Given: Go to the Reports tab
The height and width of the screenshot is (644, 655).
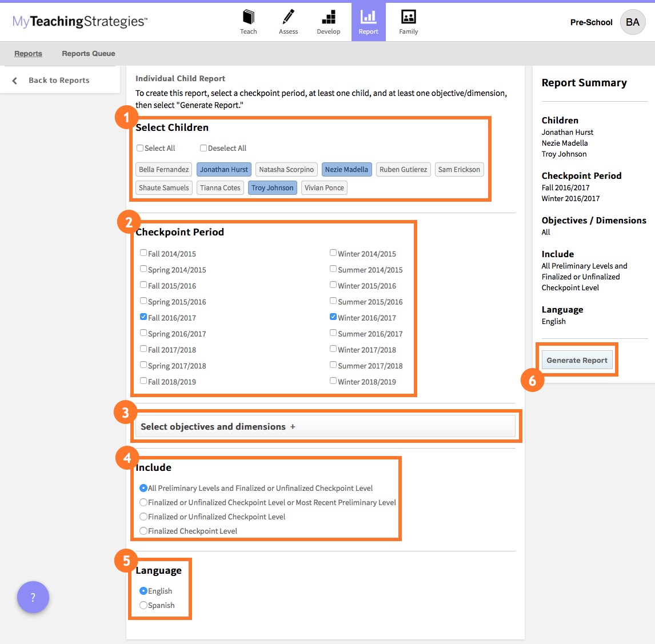Looking at the screenshot, I should pyautogui.click(x=28, y=54).
